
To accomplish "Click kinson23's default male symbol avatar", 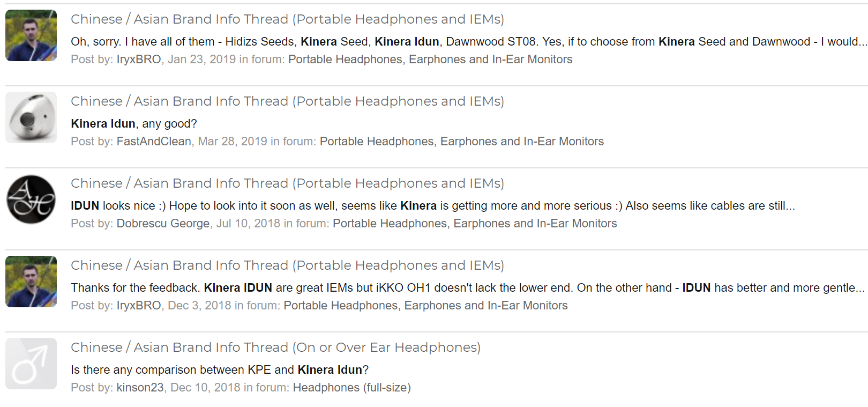I will (x=31, y=364).
